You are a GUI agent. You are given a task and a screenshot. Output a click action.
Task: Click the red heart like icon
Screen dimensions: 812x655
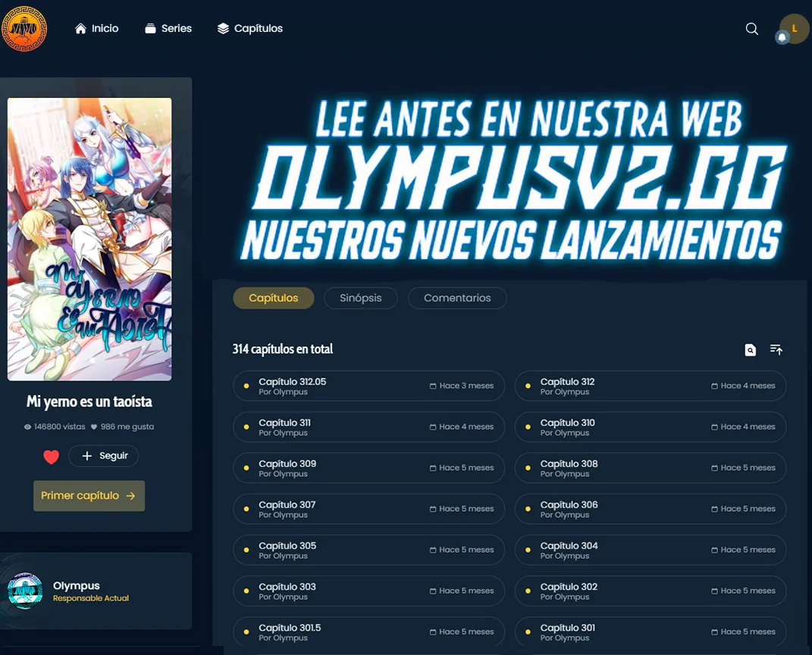pos(51,456)
